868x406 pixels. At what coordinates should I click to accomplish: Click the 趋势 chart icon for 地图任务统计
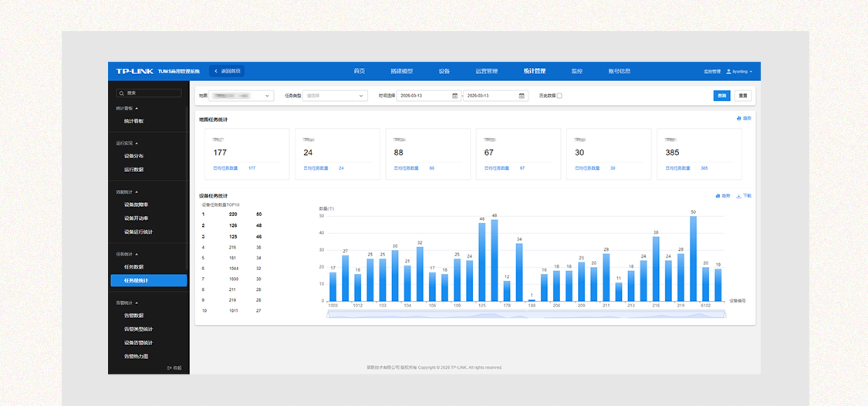(x=738, y=119)
